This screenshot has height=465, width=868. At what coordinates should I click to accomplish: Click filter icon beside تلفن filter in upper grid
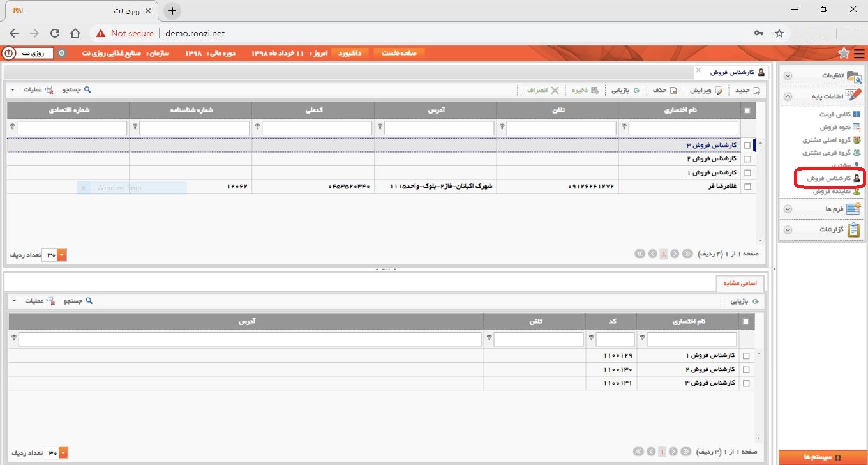pos(502,126)
